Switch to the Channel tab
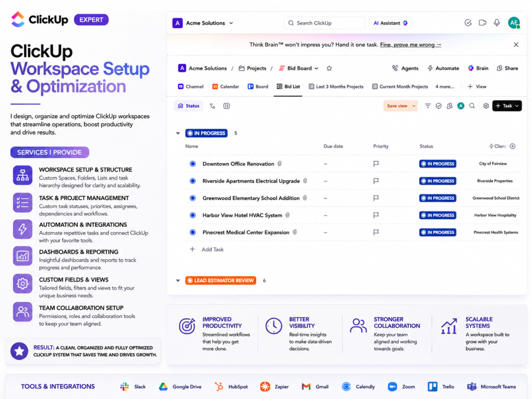Viewport: 532px width, 399px height. click(190, 87)
